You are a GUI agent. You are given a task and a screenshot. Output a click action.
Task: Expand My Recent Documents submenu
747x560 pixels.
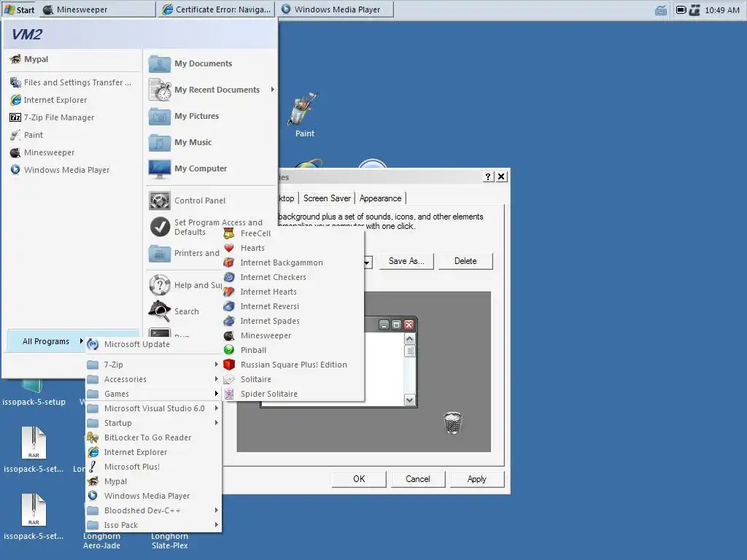211,90
